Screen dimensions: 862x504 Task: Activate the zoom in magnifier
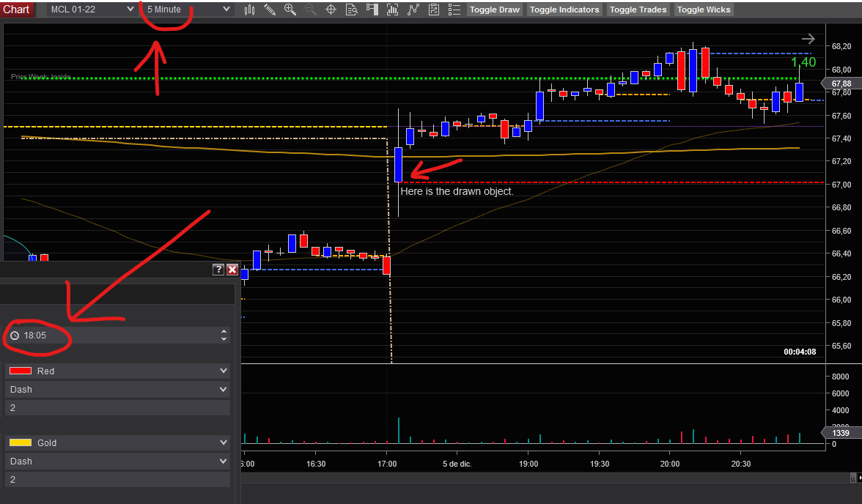tap(290, 10)
